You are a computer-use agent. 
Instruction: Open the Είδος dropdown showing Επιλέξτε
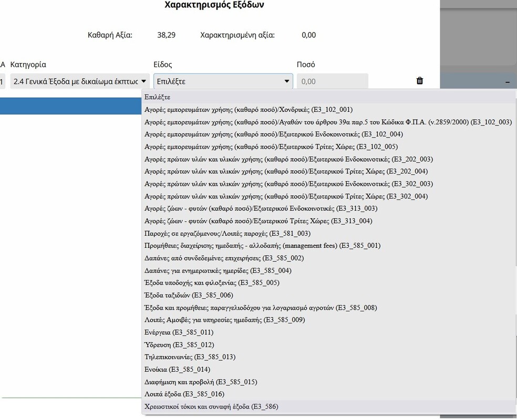pyautogui.click(x=223, y=81)
